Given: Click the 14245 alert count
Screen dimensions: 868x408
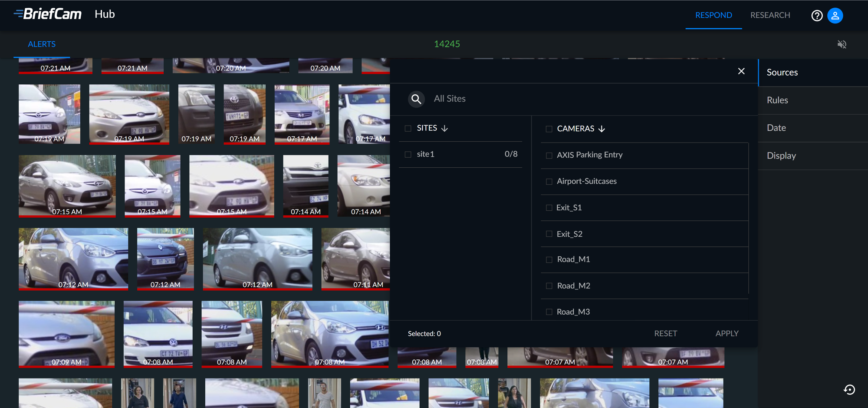Looking at the screenshot, I should click(x=447, y=44).
